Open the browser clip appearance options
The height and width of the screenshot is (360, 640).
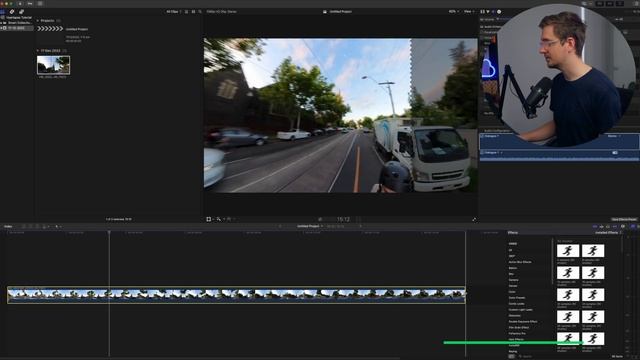coord(193,12)
